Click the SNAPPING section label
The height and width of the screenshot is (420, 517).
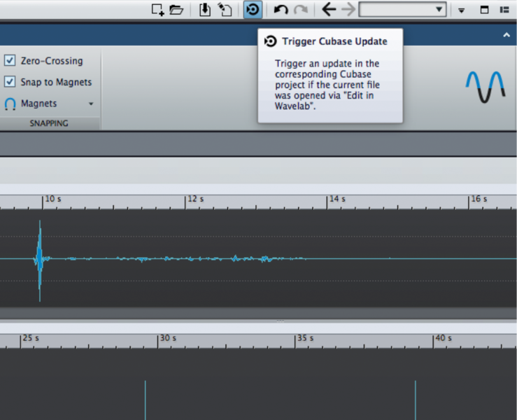click(x=49, y=123)
